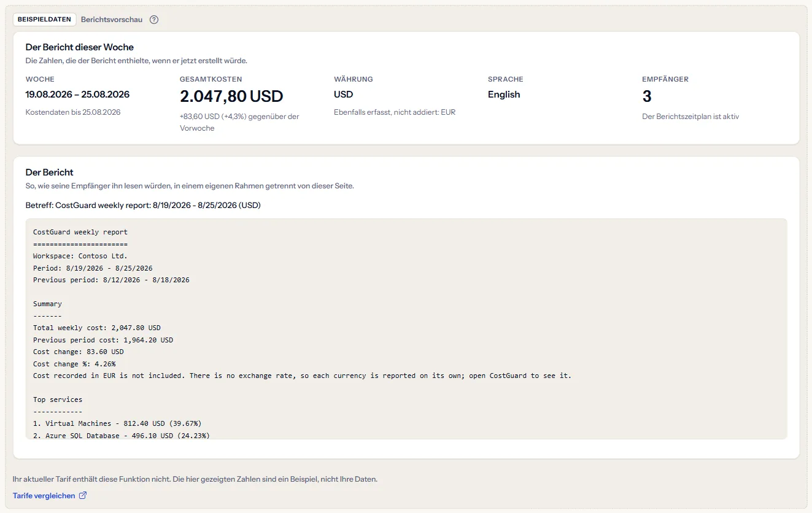Select the 'Cost change: 83.60 USD' line

point(79,352)
